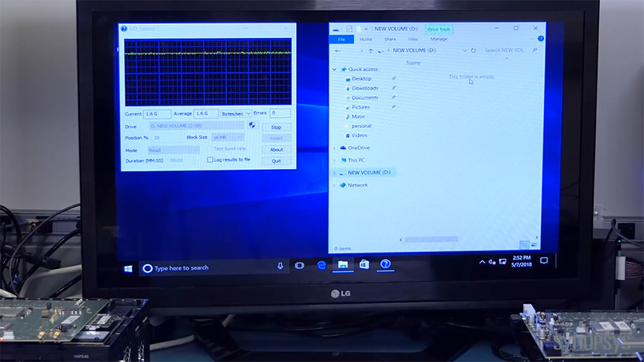Open Microsoft Edge from the taskbar

coord(322,265)
